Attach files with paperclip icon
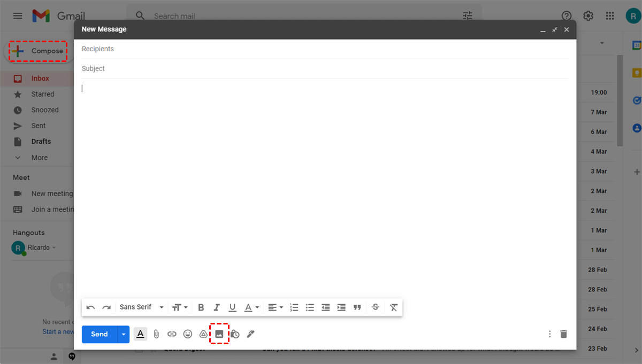 pyautogui.click(x=156, y=334)
